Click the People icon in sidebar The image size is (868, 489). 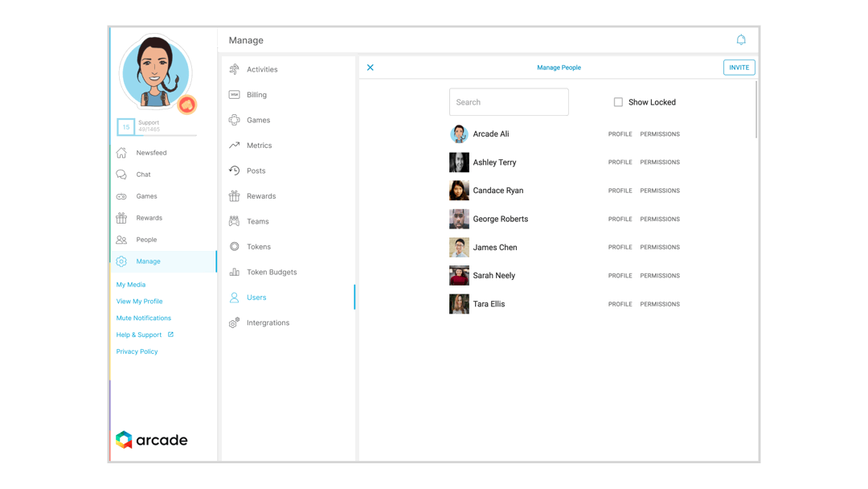121,240
